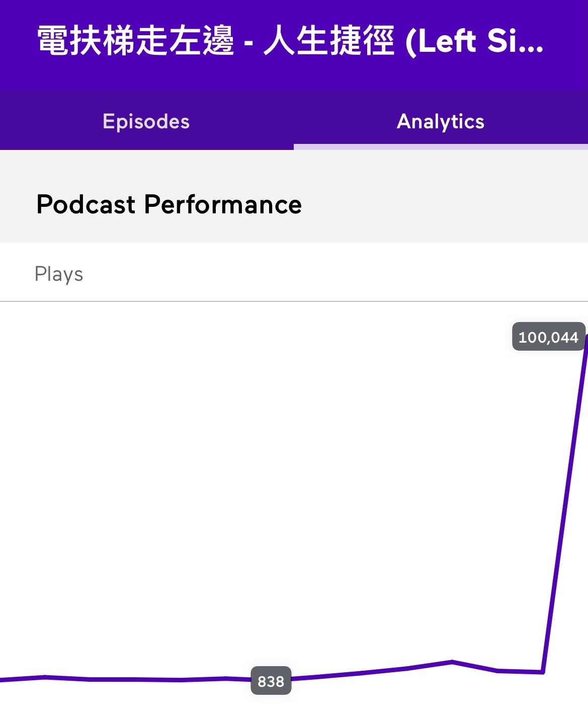Click the active underline beneath Analytics tab
The height and width of the screenshot is (713, 588).
[441, 147]
